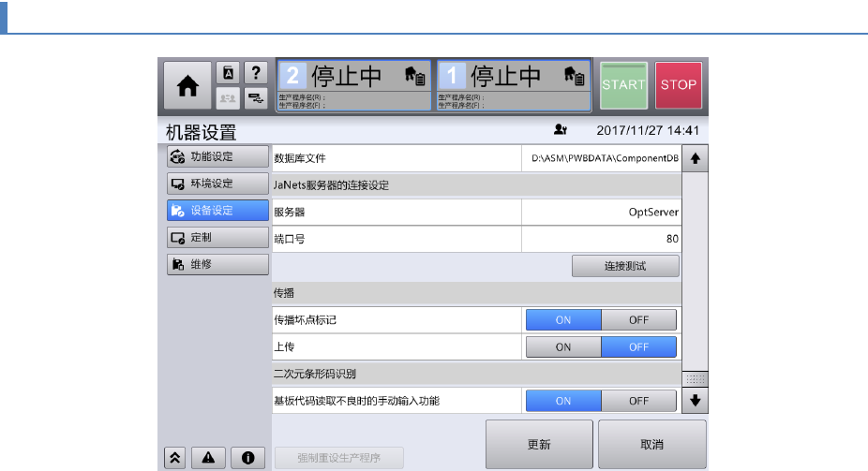Click the scrollbar thumb grip
Image resolution: width=868 pixels, height=471 pixels.
tap(696, 378)
